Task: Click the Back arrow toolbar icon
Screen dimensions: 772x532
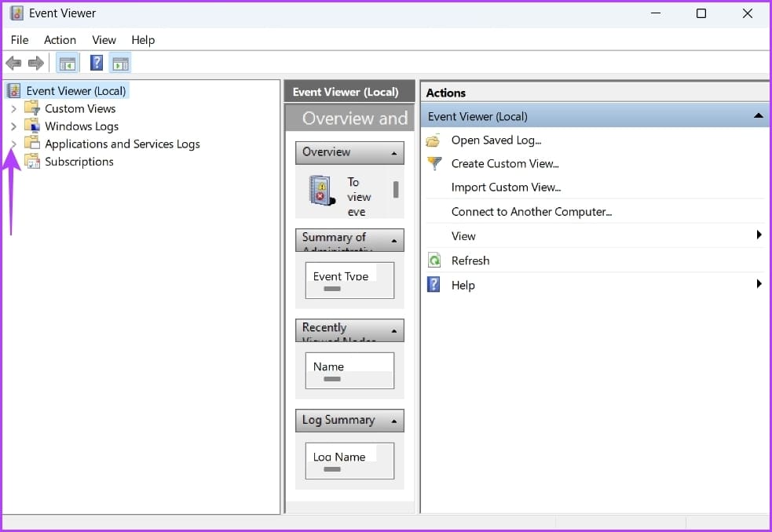Action: point(13,63)
